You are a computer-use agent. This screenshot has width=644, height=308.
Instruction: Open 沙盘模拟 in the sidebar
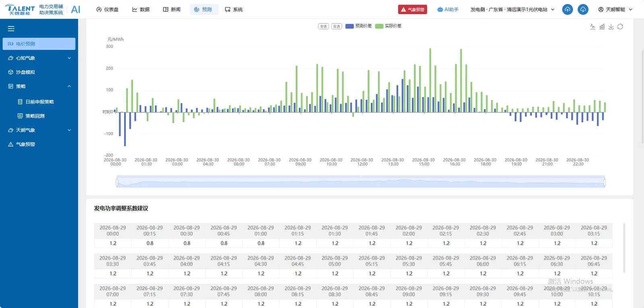tap(39, 72)
